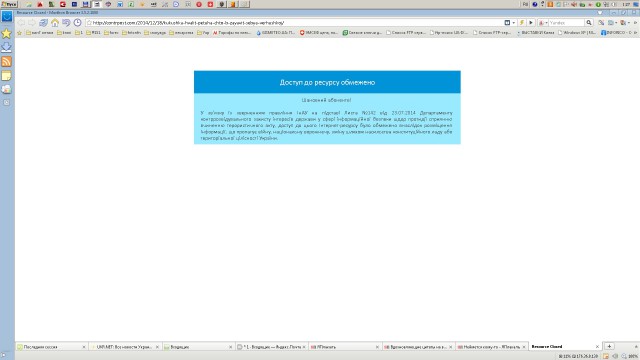Open the GISMETEO bookmark
This screenshot has width=640, height=360.
point(276,33)
